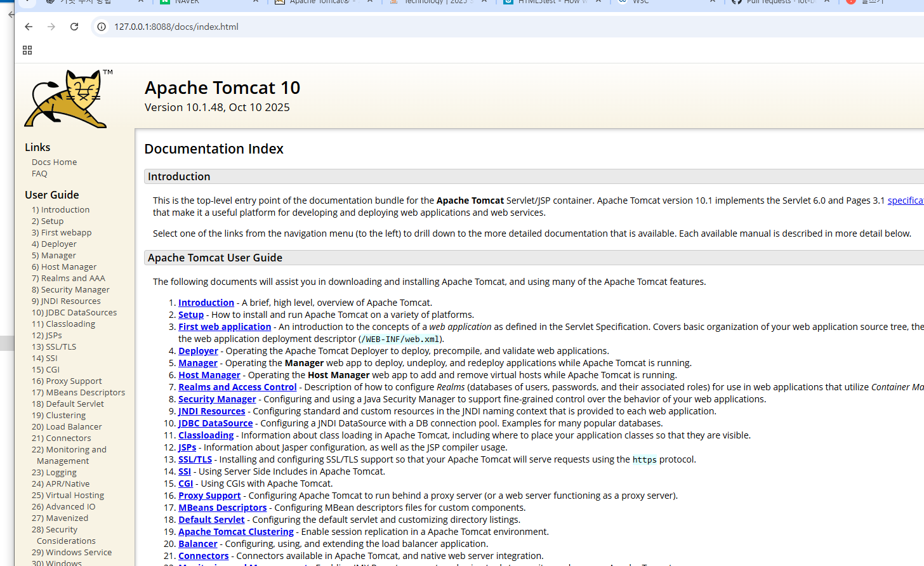The height and width of the screenshot is (566, 924).
Task: Open sidebar item 20) Load Balancer
Action: (67, 427)
